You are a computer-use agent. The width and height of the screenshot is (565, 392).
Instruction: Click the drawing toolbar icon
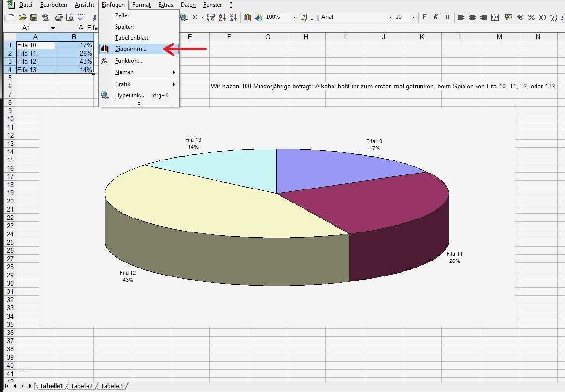tap(259, 17)
